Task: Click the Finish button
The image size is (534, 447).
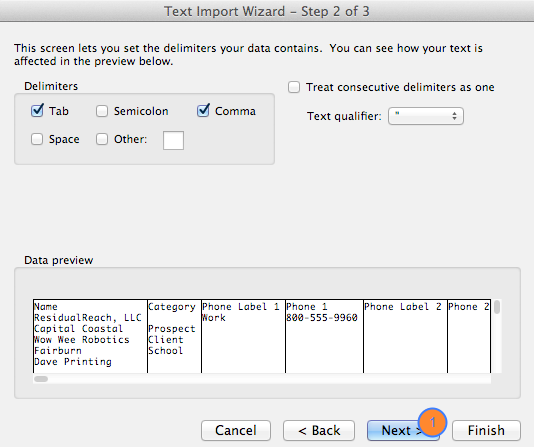Action: point(486,430)
